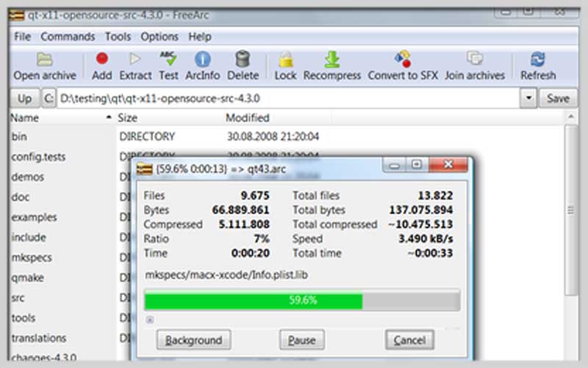Click the Total files value 13.822

(435, 195)
